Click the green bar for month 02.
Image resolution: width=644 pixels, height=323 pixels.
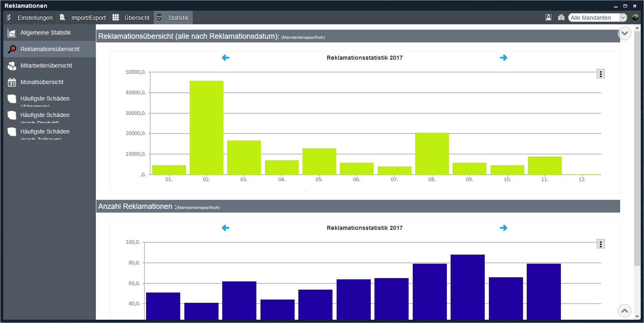tap(207, 128)
